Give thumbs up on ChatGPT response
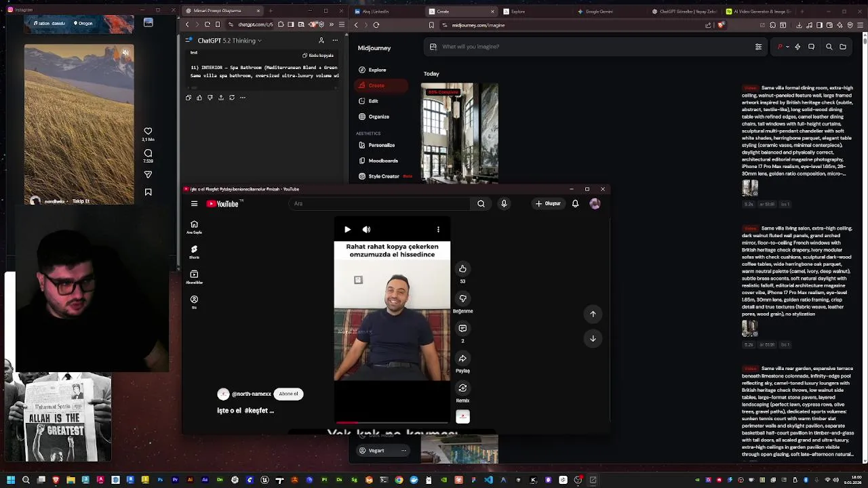 (x=199, y=98)
